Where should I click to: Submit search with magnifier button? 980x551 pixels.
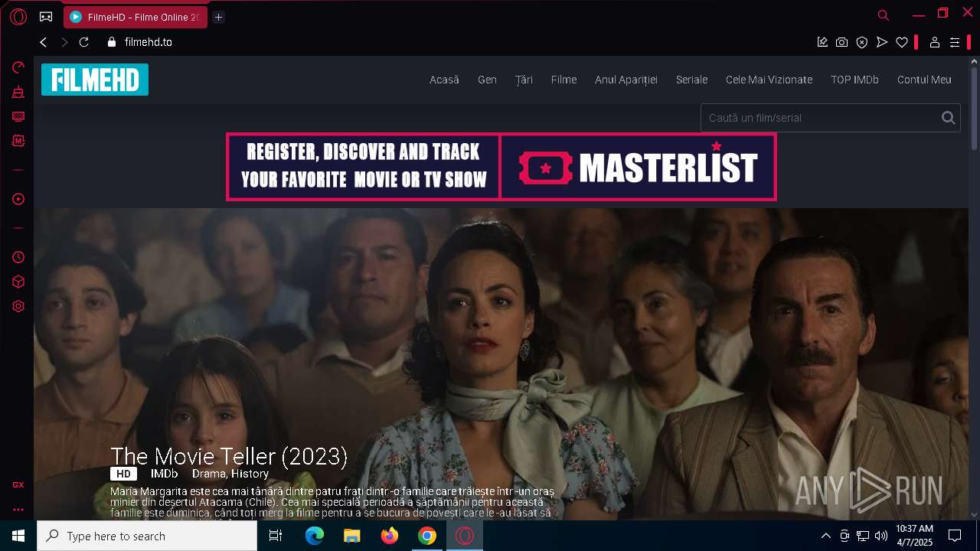949,118
